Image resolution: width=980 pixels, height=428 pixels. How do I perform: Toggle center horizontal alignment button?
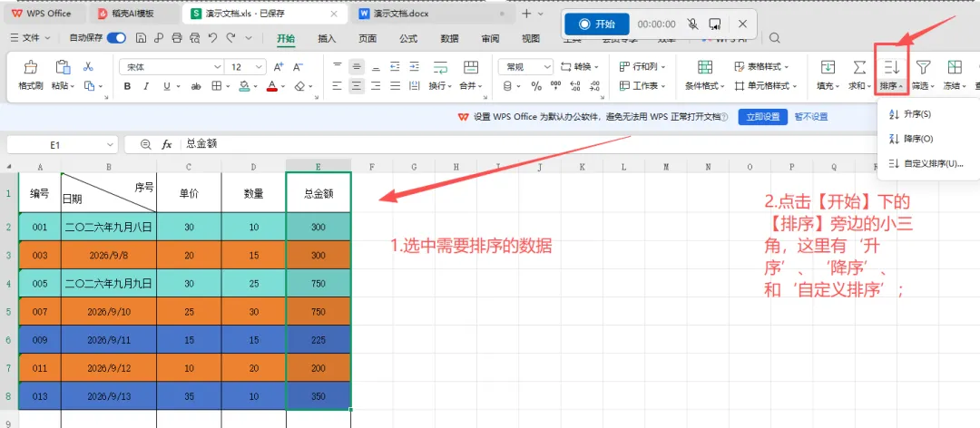tap(357, 86)
